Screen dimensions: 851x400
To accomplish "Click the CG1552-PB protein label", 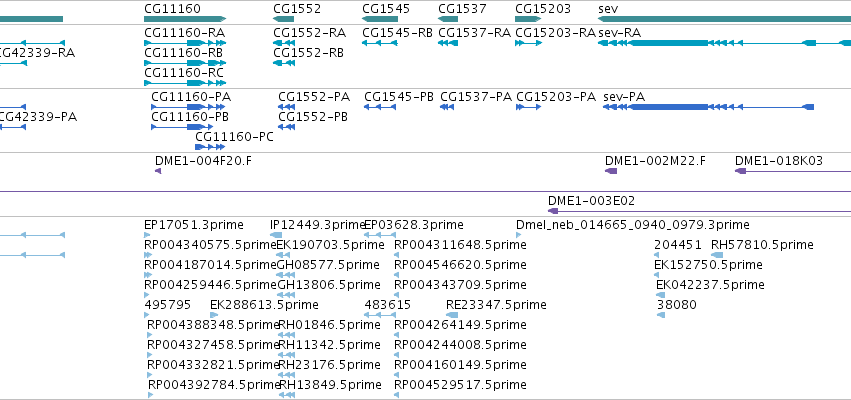I will point(313,117).
